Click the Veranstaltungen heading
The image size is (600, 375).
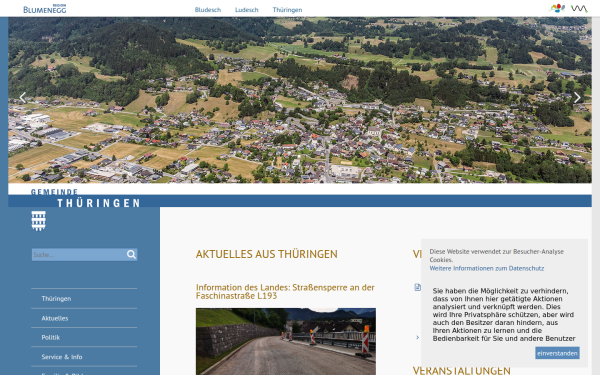pos(461,370)
